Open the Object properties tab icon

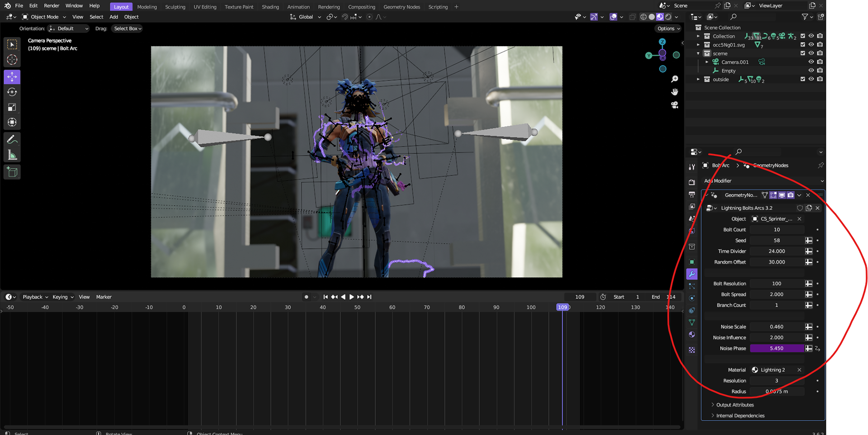tap(692, 262)
